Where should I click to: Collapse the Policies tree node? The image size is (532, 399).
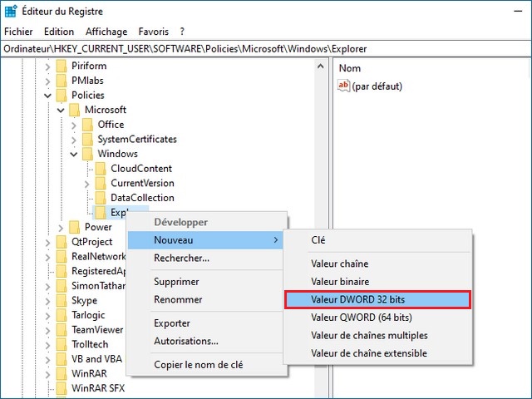pos(47,96)
